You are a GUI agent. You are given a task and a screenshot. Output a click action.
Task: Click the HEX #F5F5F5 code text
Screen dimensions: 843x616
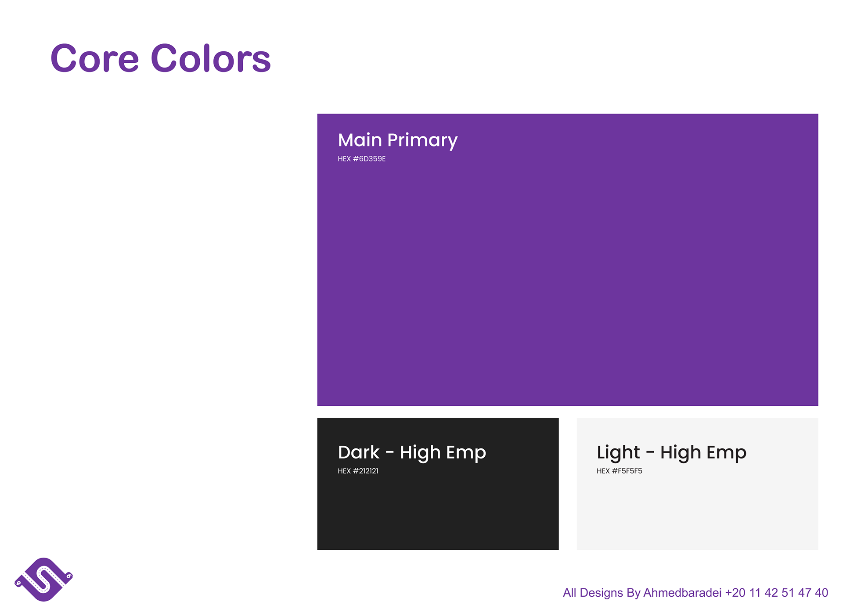[x=619, y=471]
